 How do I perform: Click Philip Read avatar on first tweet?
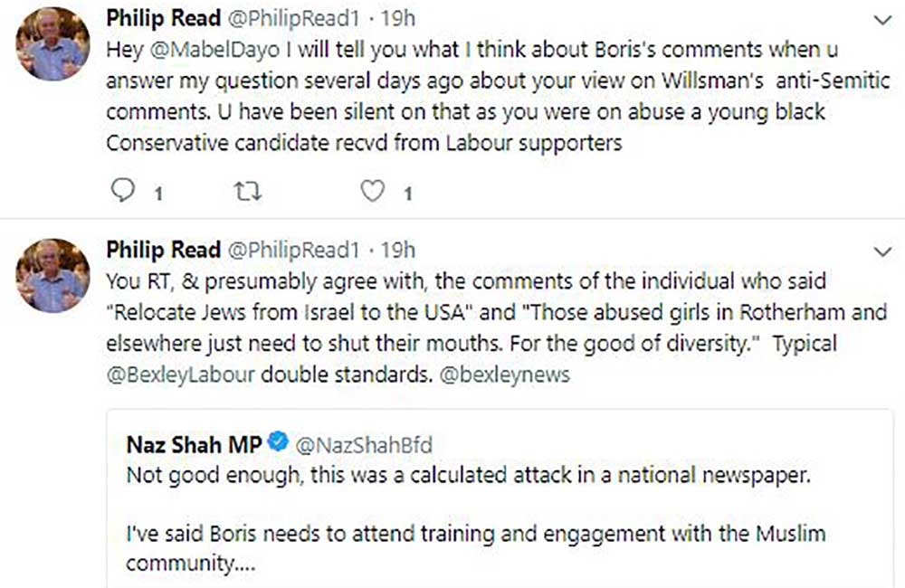point(53,45)
